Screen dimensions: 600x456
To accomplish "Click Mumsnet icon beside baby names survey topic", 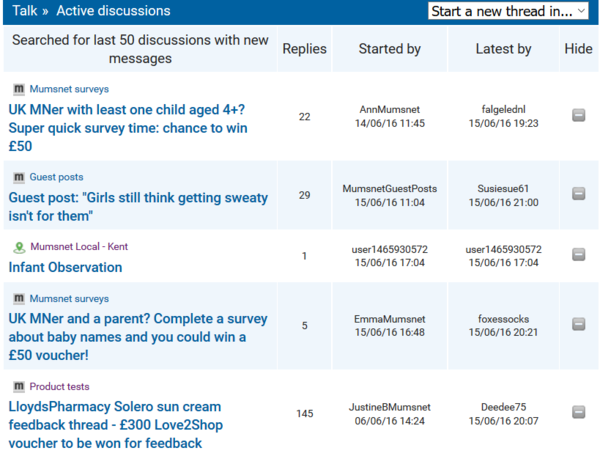I will [19, 299].
